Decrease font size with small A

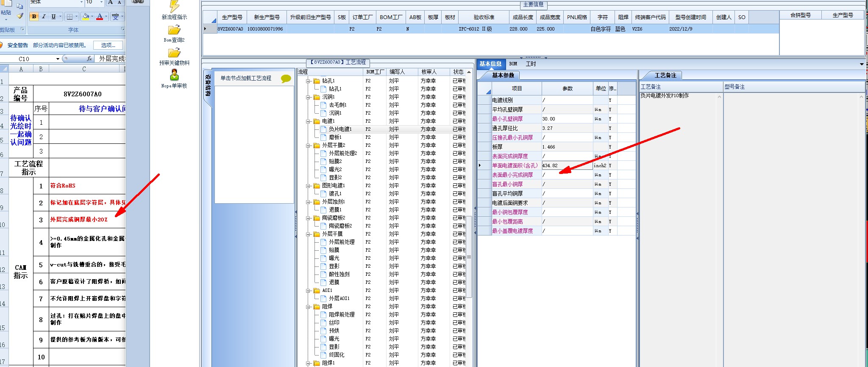(119, 2)
